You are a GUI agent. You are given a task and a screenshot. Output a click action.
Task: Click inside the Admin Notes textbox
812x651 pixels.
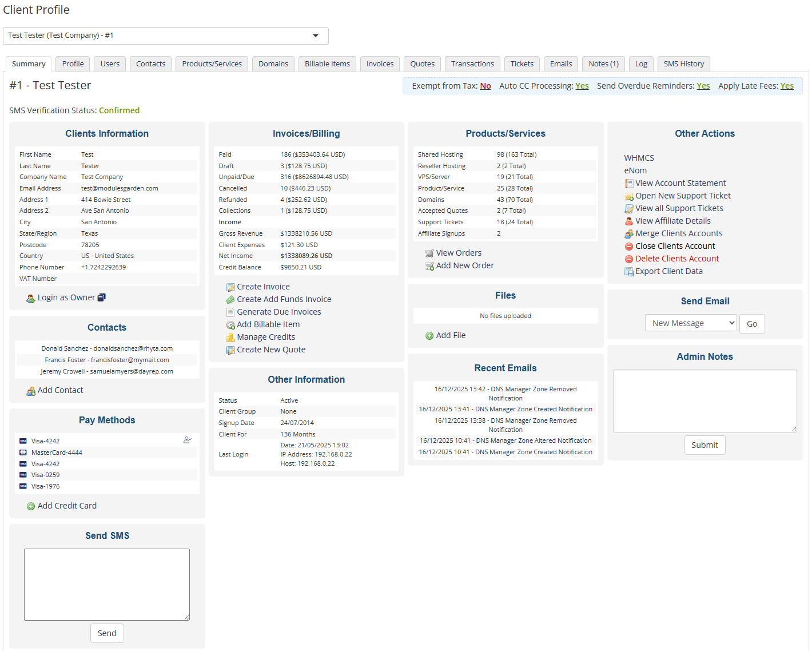tap(704, 400)
